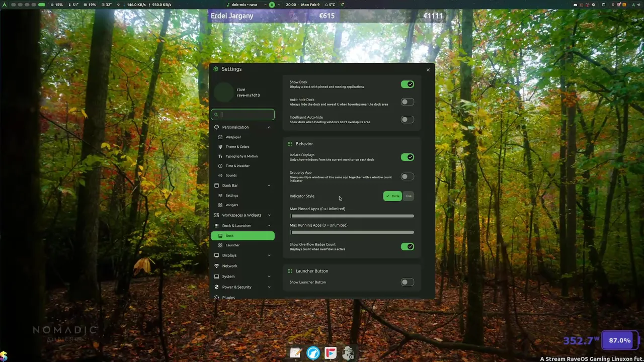Disable the Isolate Displays toggle
644x362 pixels.
point(408,157)
